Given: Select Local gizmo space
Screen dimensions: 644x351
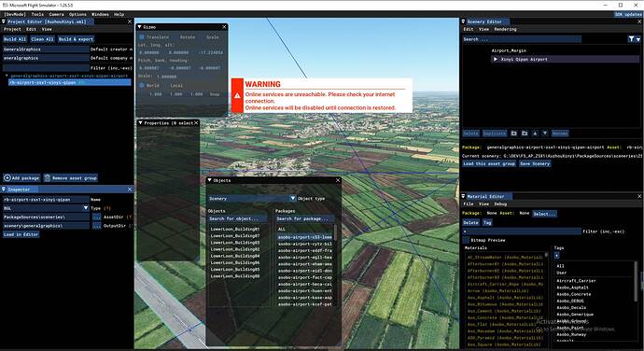Looking at the screenshot, I should (176, 86).
